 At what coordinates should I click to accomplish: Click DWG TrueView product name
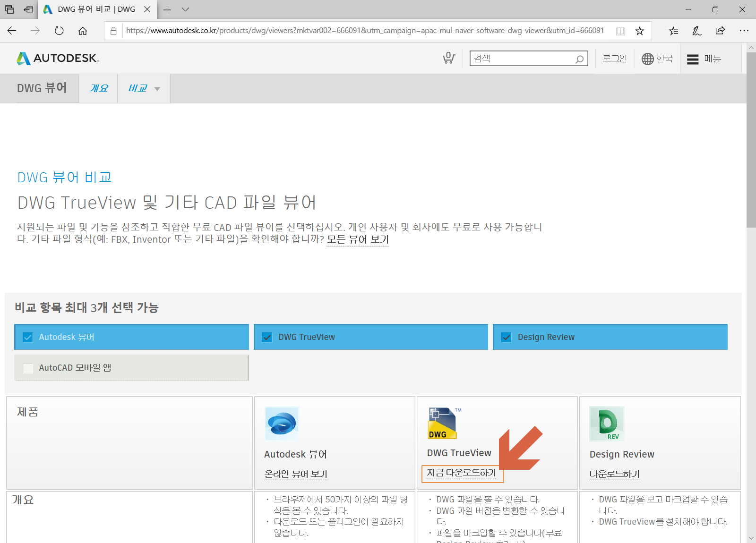(x=459, y=453)
